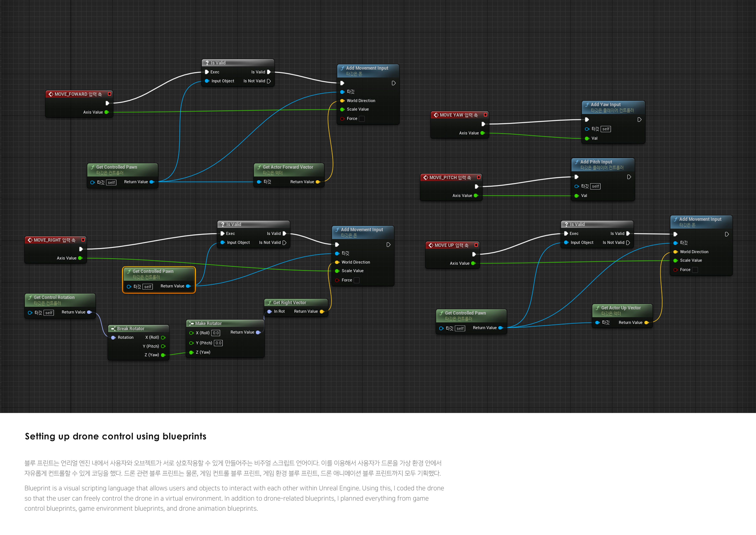The width and height of the screenshot is (756, 535).
Task: Tick the Force checkbox on the Add Movement Input node fed by Get Right Vector
Action: [x=356, y=280]
